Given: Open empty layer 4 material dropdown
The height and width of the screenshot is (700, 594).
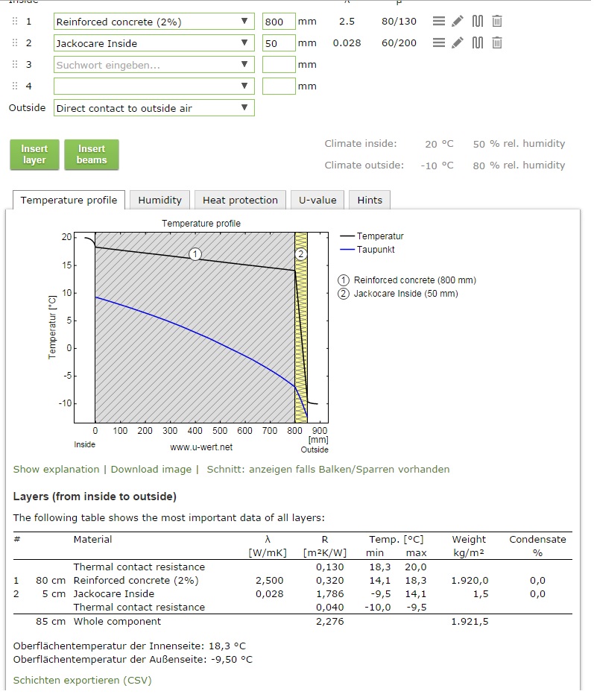Looking at the screenshot, I should 154,86.
